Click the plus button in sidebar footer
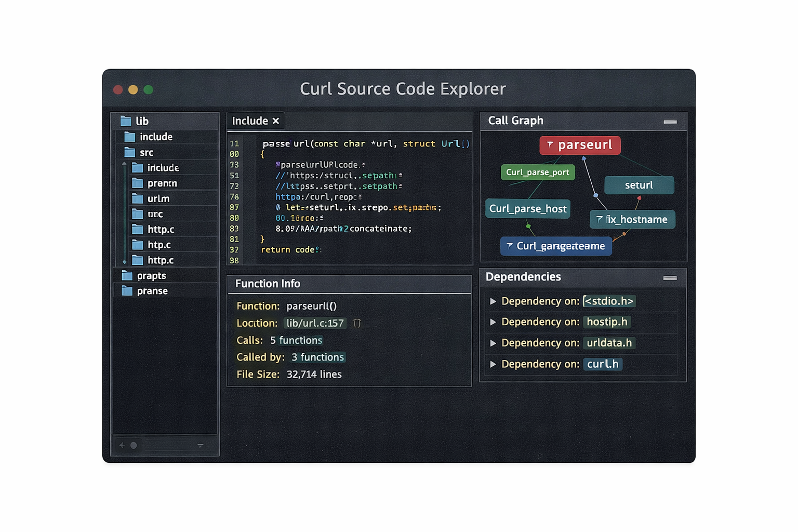This screenshot has height=532, width=798. tap(122, 445)
